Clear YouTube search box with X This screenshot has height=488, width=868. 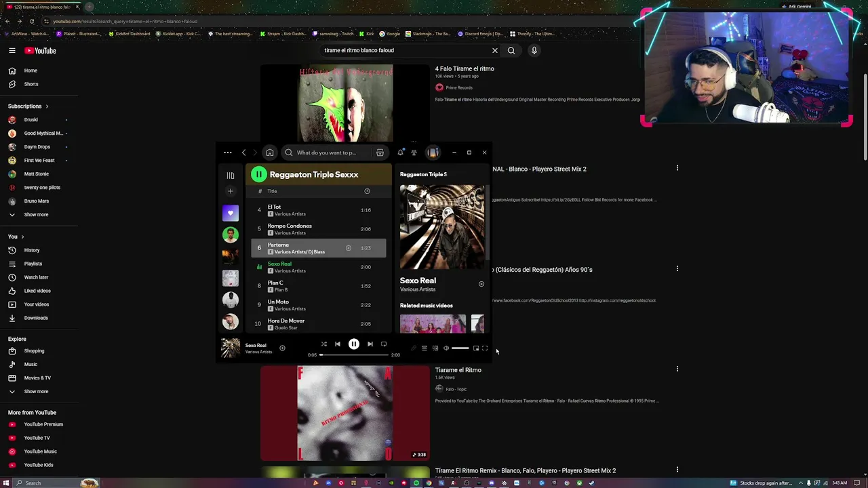tap(495, 50)
